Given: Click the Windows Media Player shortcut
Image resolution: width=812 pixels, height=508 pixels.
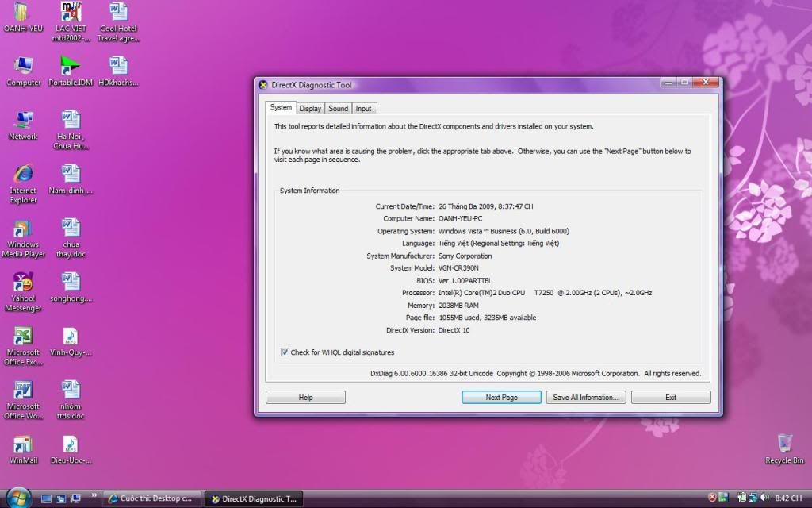Looking at the screenshot, I should [23, 229].
